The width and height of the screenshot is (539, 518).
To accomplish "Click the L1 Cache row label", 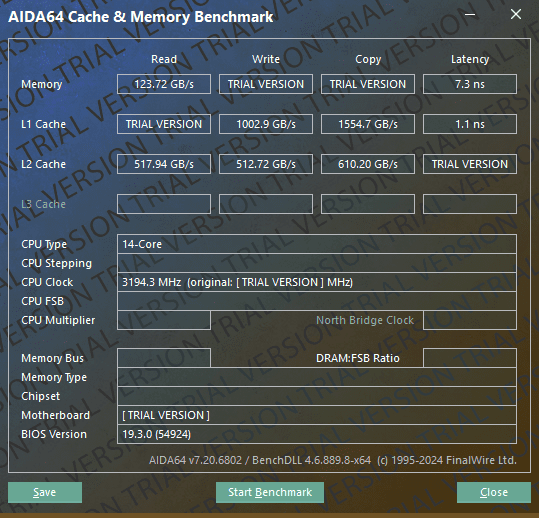I will (x=43, y=124).
